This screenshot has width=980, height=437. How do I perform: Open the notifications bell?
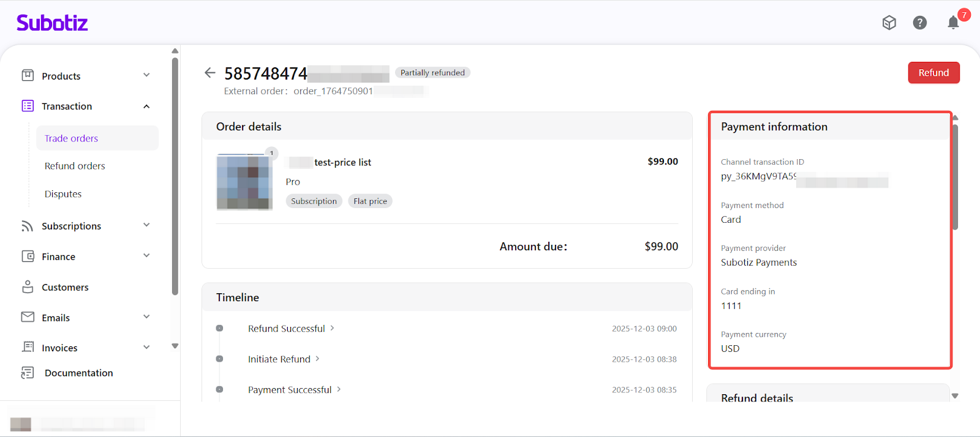pos(952,23)
